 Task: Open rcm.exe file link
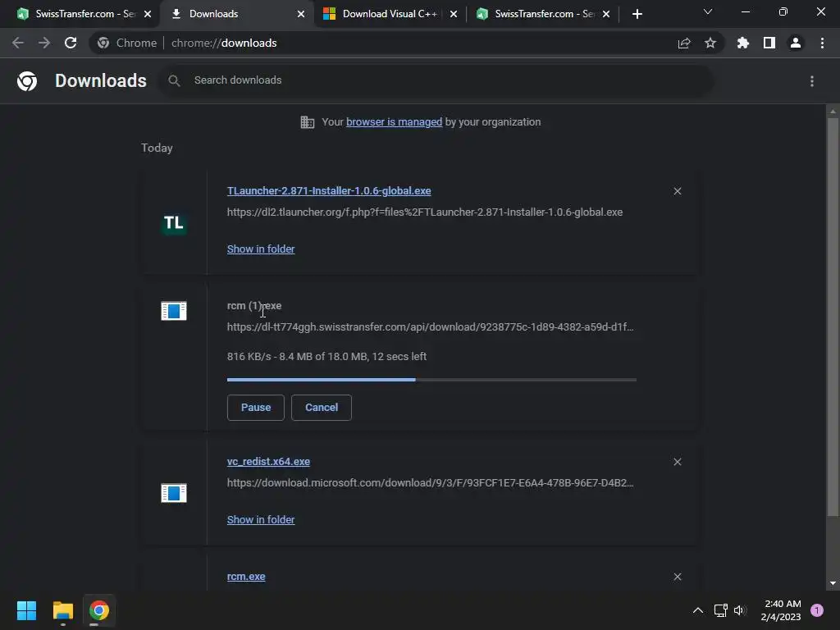pyautogui.click(x=246, y=577)
